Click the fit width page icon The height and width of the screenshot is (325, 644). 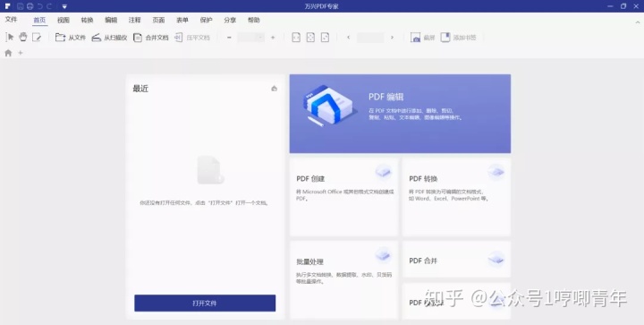pyautogui.click(x=296, y=38)
